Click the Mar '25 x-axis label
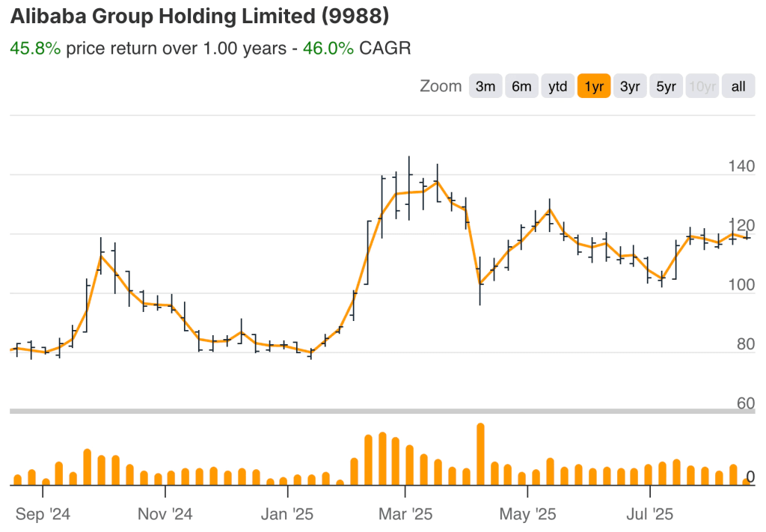This screenshot has height=532, width=766. 405,514
